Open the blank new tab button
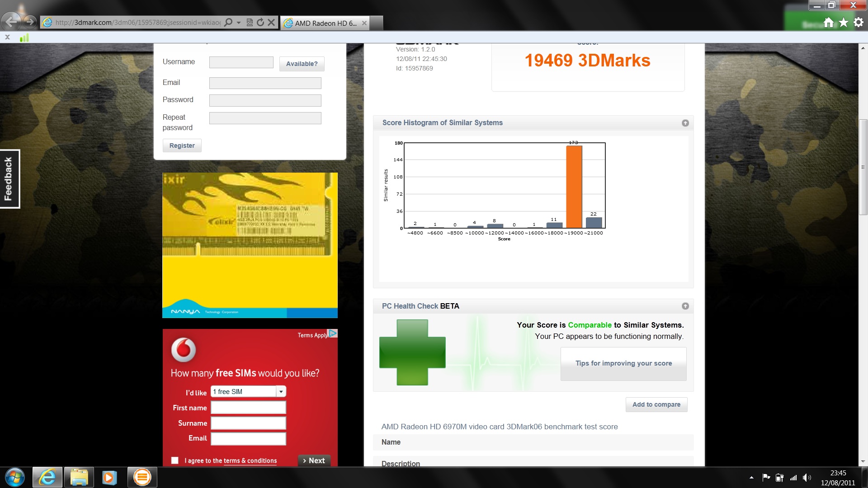The width and height of the screenshot is (868, 488). [377, 23]
